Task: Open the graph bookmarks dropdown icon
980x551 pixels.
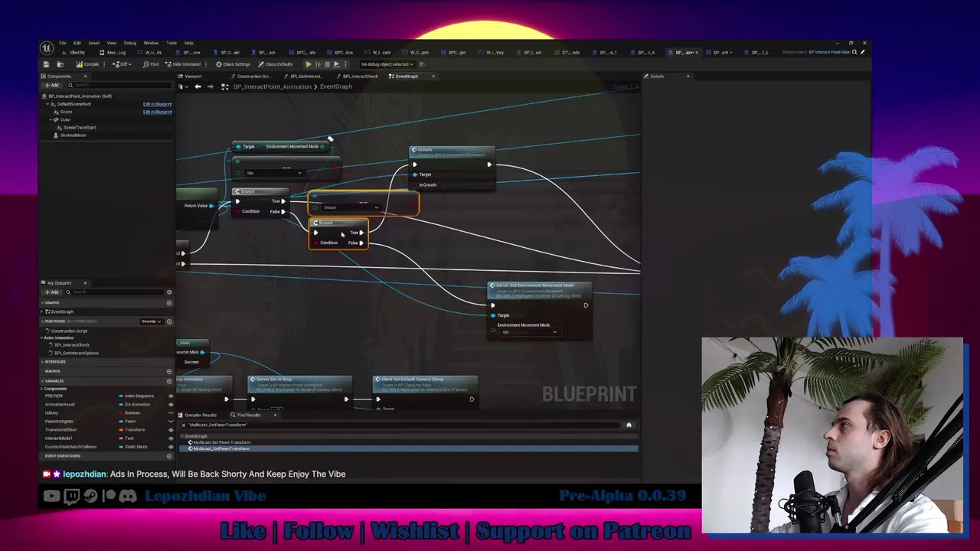Action: [x=182, y=86]
